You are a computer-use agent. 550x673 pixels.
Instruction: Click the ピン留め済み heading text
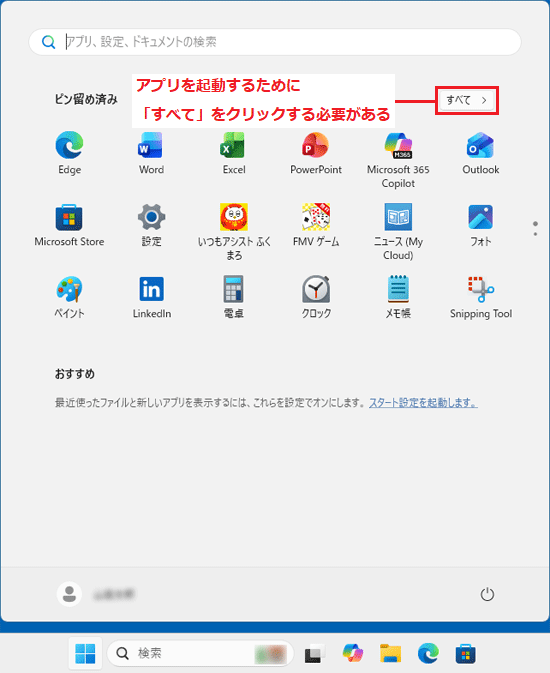[x=86, y=100]
